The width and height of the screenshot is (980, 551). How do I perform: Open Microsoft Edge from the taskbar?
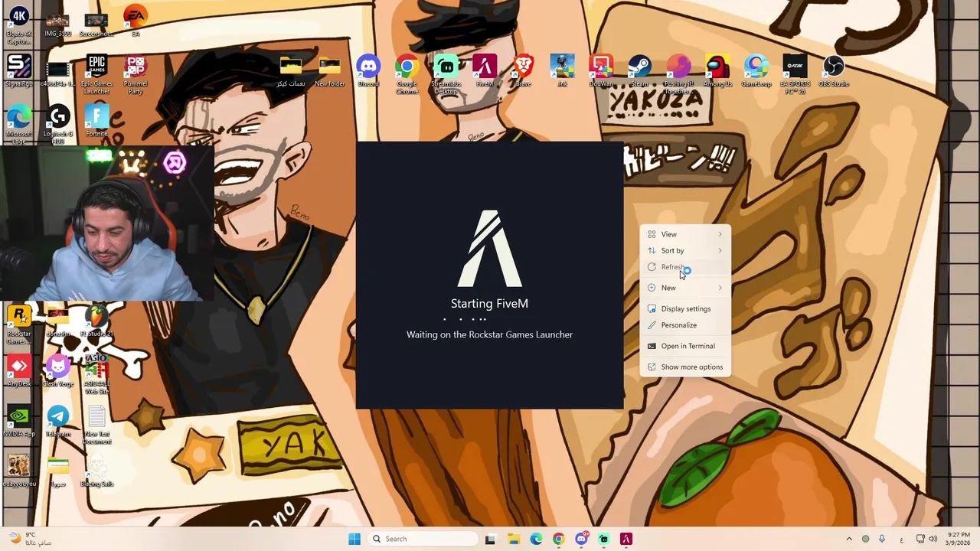(536, 539)
